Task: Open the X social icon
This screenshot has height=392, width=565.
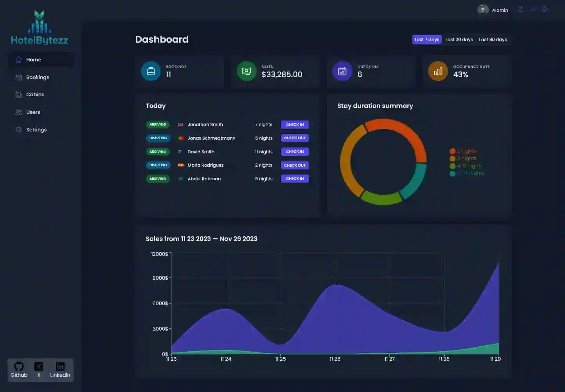Action: coord(39,367)
